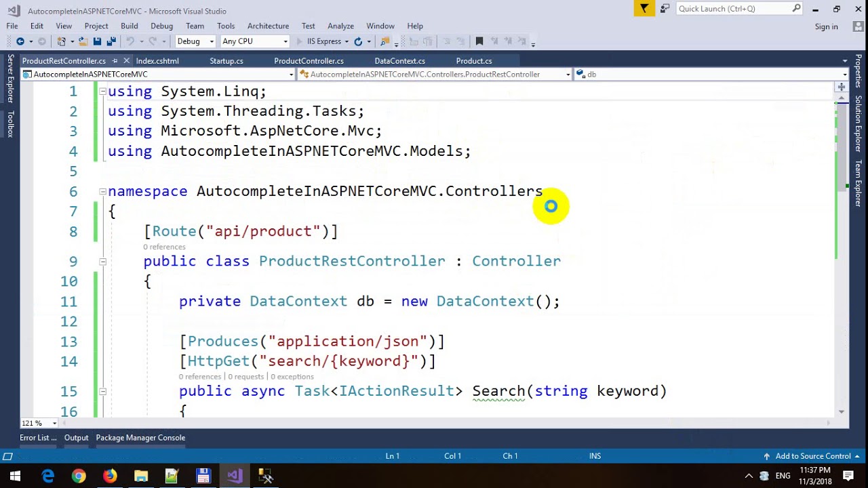
Task: Open the Output panel tab
Action: coord(76,438)
